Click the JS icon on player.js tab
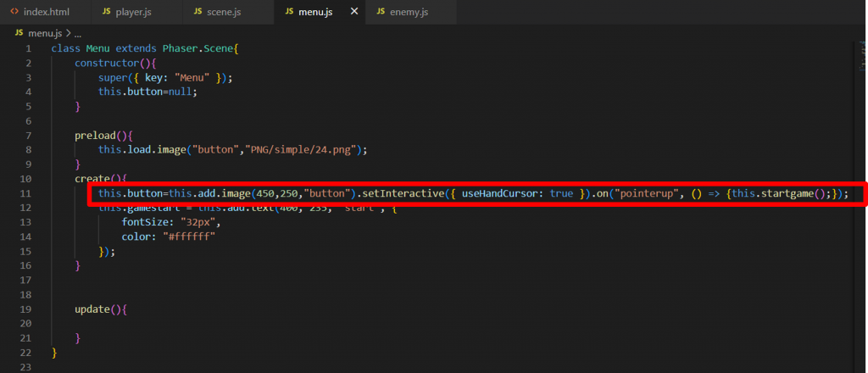Viewport: 868px width, 373px height. point(106,12)
